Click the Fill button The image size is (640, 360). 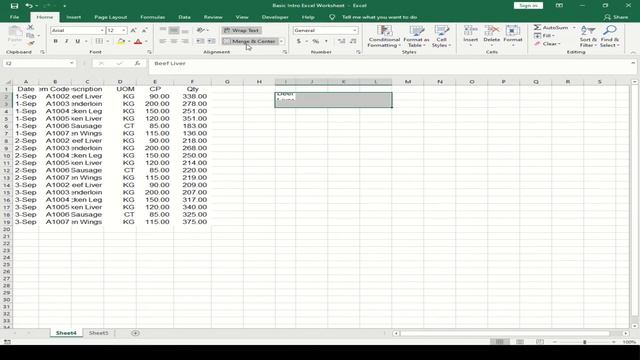[544, 36]
